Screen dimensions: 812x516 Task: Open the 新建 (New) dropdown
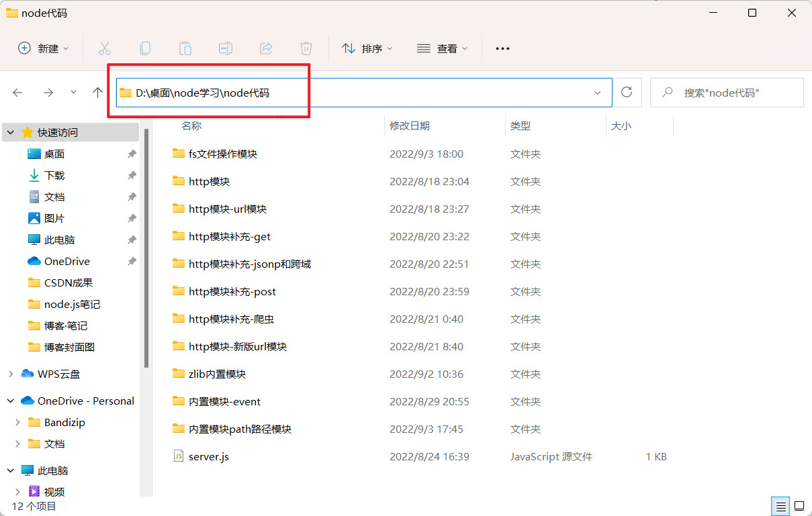(44, 48)
